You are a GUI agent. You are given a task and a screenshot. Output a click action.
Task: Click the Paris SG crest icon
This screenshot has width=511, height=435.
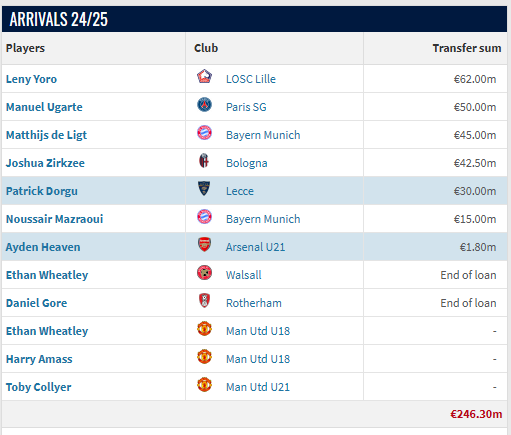[204, 105]
